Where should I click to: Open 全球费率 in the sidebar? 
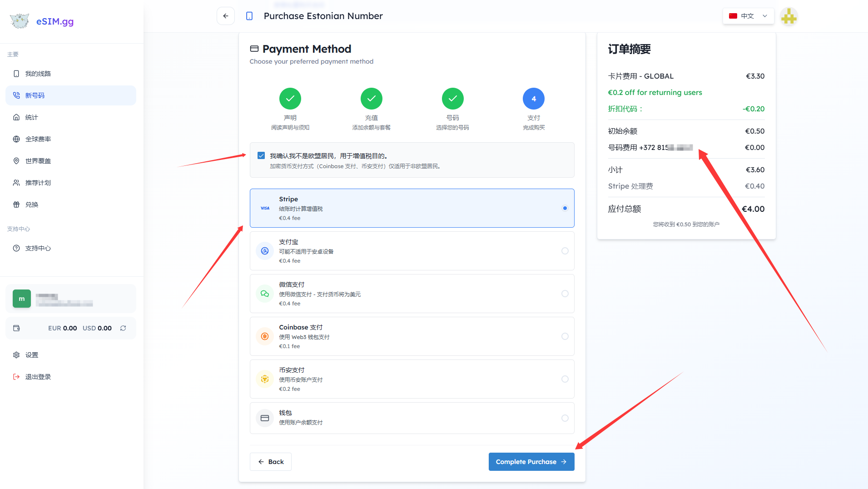tap(38, 139)
